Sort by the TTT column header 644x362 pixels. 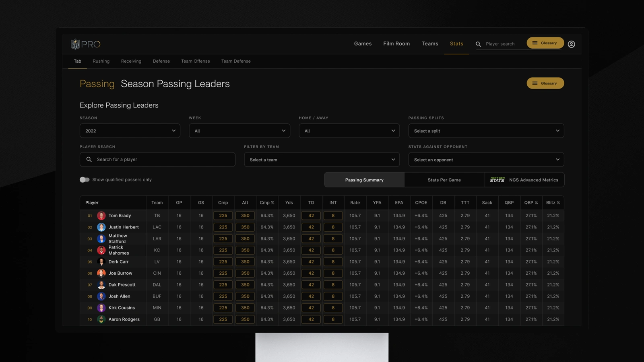point(465,203)
